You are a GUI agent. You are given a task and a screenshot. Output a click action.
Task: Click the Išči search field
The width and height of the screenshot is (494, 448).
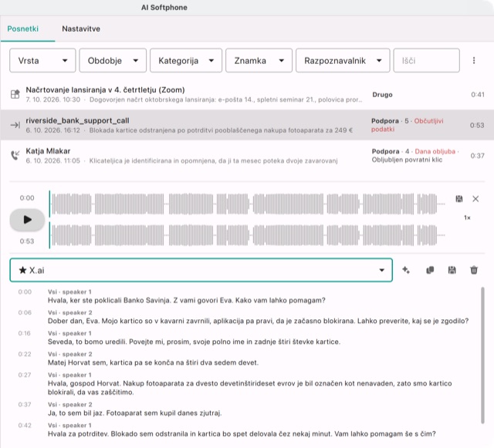coord(426,60)
